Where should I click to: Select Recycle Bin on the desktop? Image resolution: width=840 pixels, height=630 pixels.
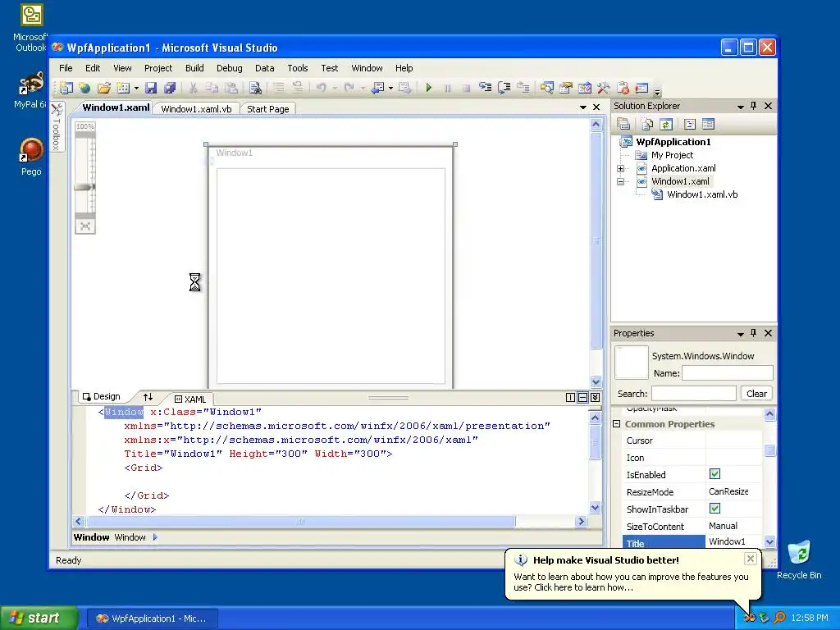[799, 560]
